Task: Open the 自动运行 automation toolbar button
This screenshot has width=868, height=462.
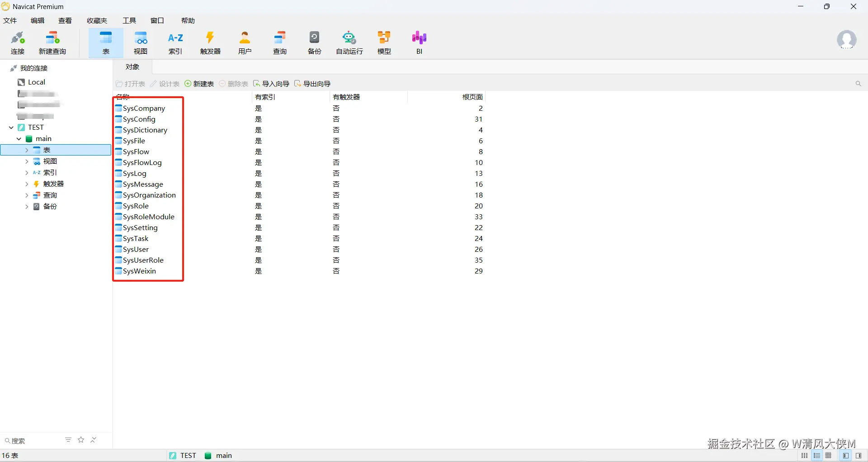Action: pyautogui.click(x=349, y=43)
